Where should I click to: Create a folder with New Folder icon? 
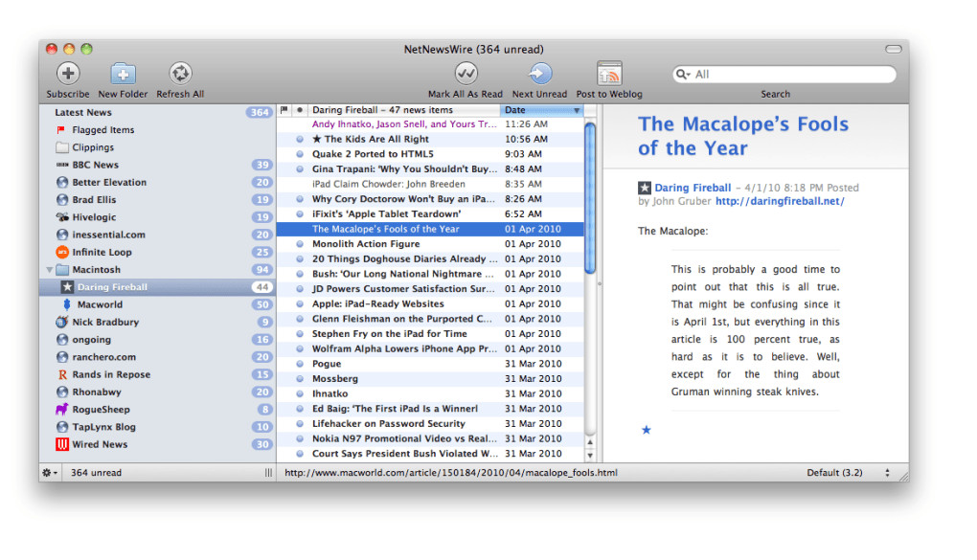click(123, 74)
